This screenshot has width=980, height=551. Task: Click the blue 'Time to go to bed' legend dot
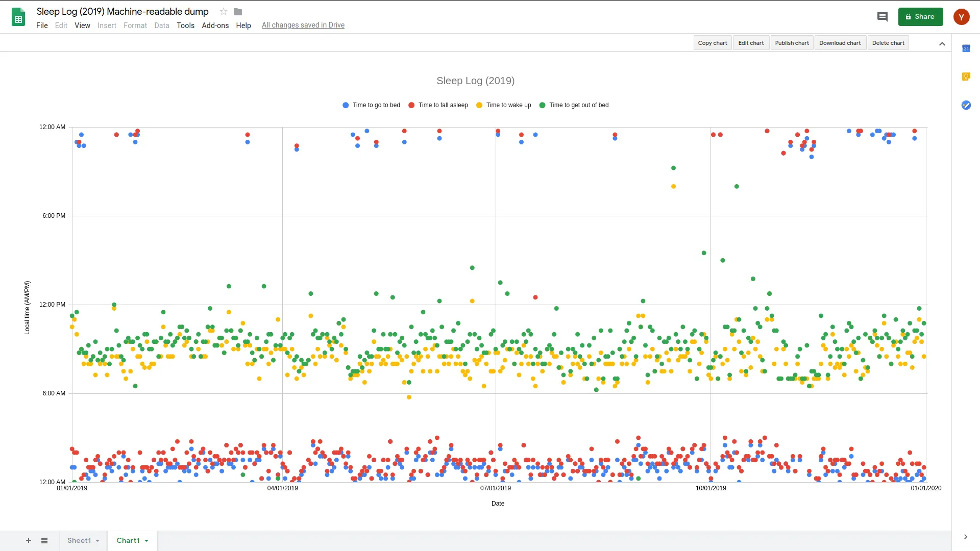(346, 105)
